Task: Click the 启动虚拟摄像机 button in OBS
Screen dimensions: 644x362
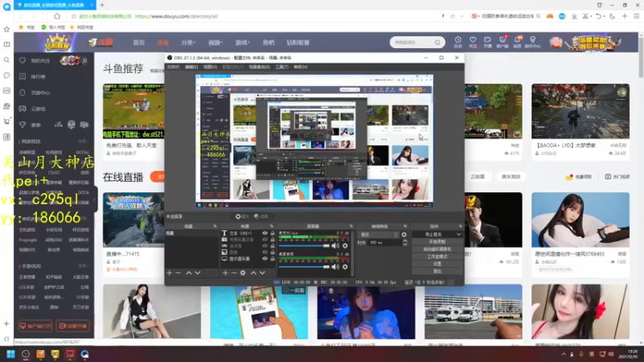Action: coord(437,249)
